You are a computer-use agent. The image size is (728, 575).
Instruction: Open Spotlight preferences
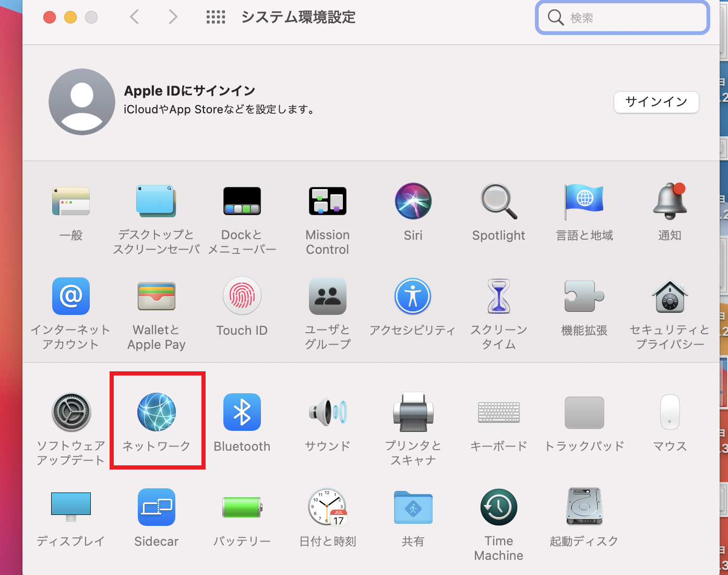[x=499, y=202]
